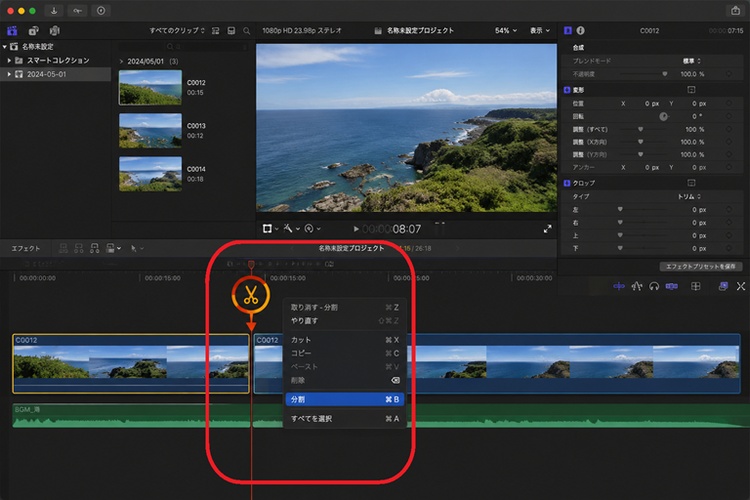Open the clip appearance icon in the timeline toolbar
The width and height of the screenshot is (750, 500).
(x=695, y=286)
